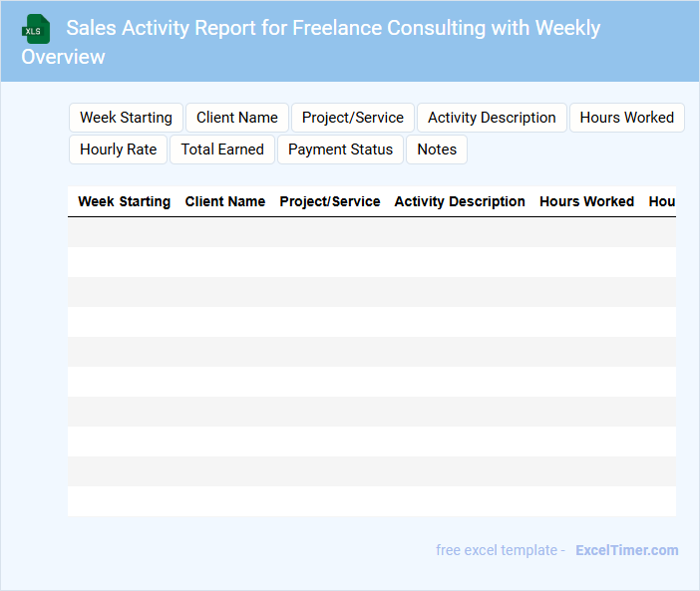Select the Client Name tag button
This screenshot has width=700, height=591.
(x=237, y=118)
